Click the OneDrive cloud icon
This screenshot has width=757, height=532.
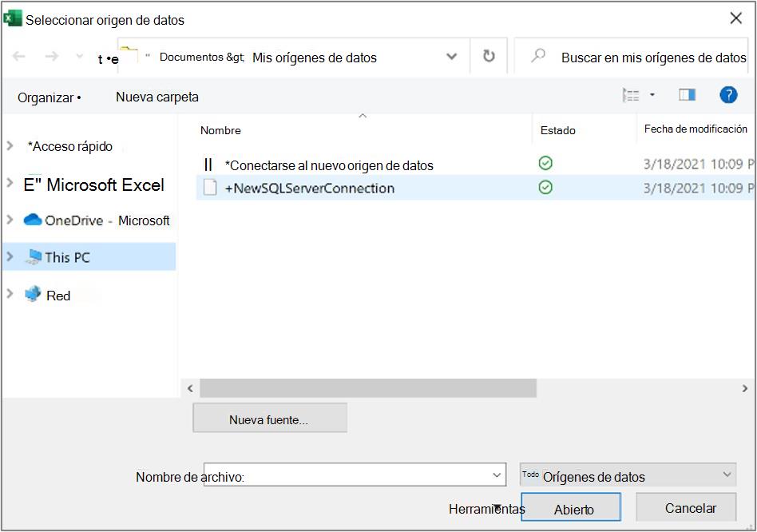[33, 220]
